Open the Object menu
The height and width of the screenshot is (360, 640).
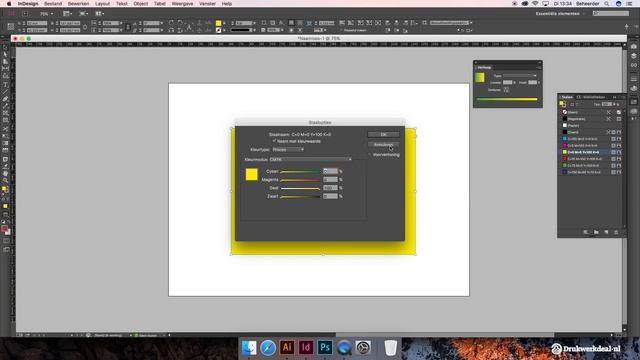[141, 4]
